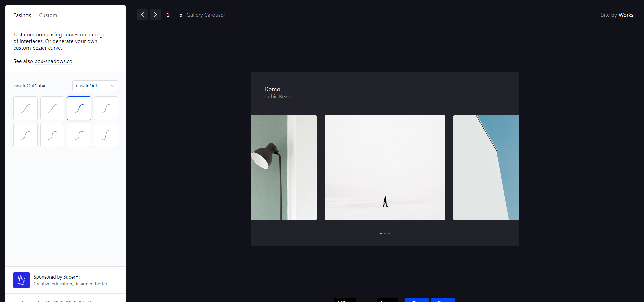Click the highlighted blue easeInOutCubic curve tile
Image resolution: width=644 pixels, height=302 pixels.
[79, 108]
